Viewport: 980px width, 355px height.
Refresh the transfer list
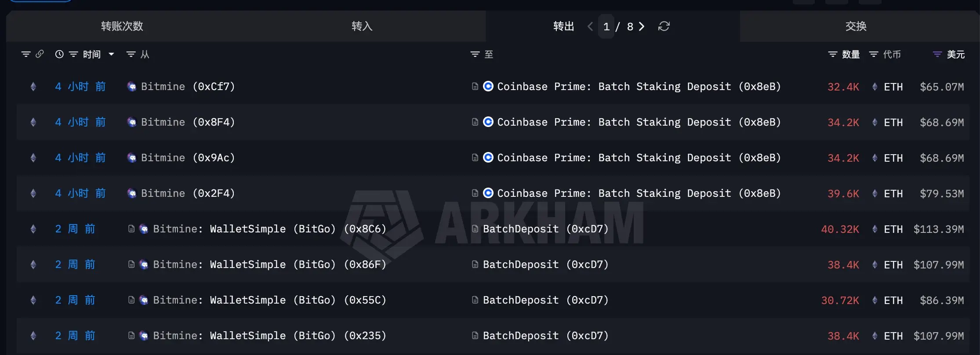664,26
